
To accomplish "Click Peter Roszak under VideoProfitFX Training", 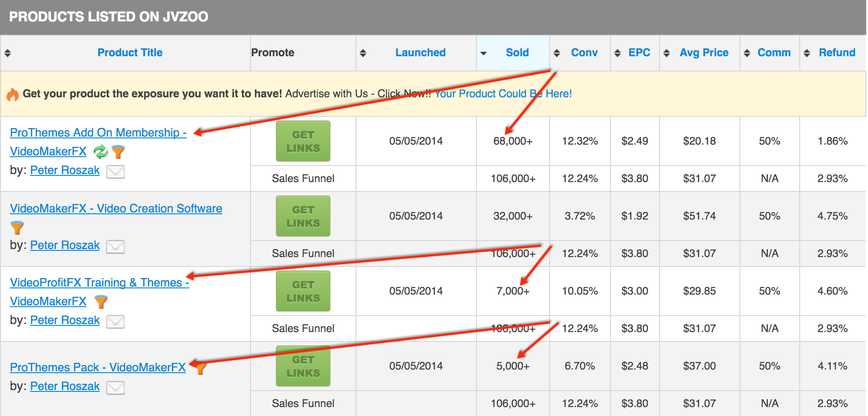I will (65, 320).
